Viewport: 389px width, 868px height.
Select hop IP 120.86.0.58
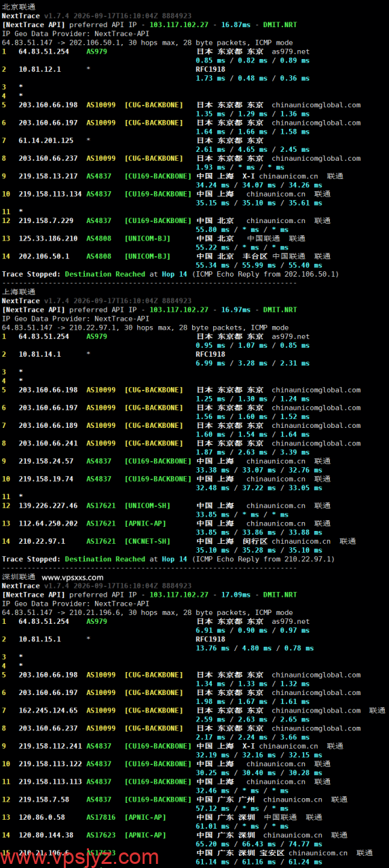[x=42, y=817]
